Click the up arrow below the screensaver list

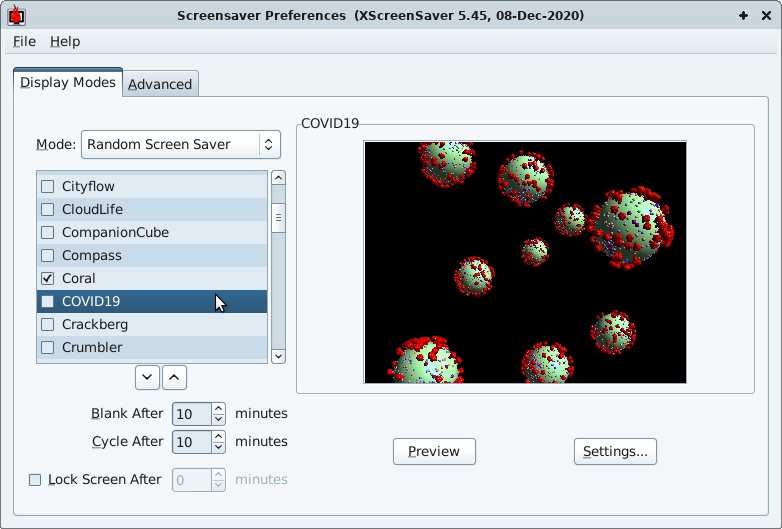[x=174, y=377]
